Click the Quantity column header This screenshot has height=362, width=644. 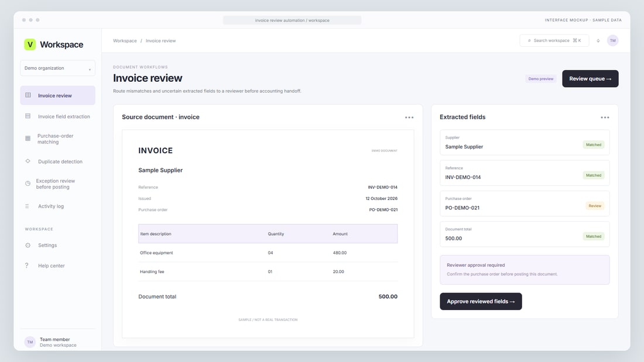point(276,234)
